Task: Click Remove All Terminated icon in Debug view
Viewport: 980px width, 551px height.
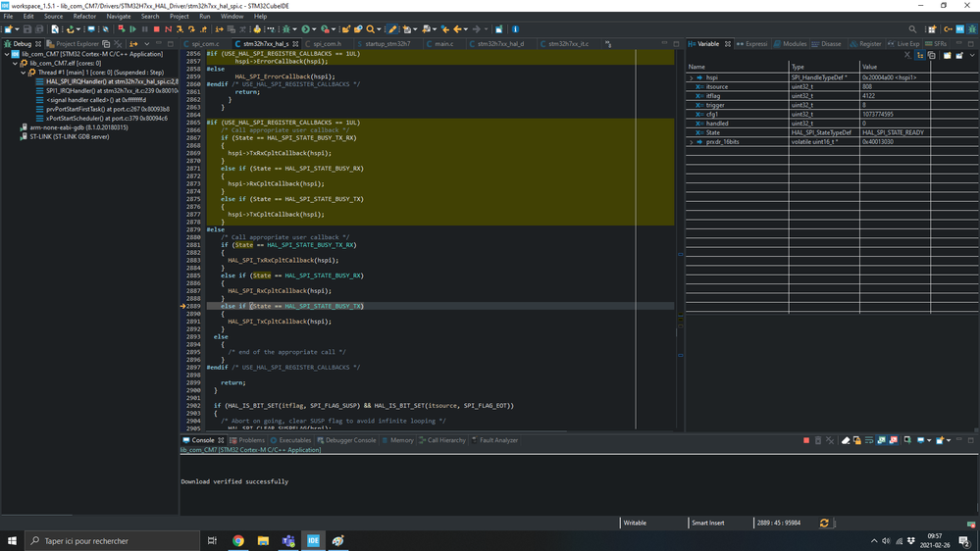Action: [118, 44]
